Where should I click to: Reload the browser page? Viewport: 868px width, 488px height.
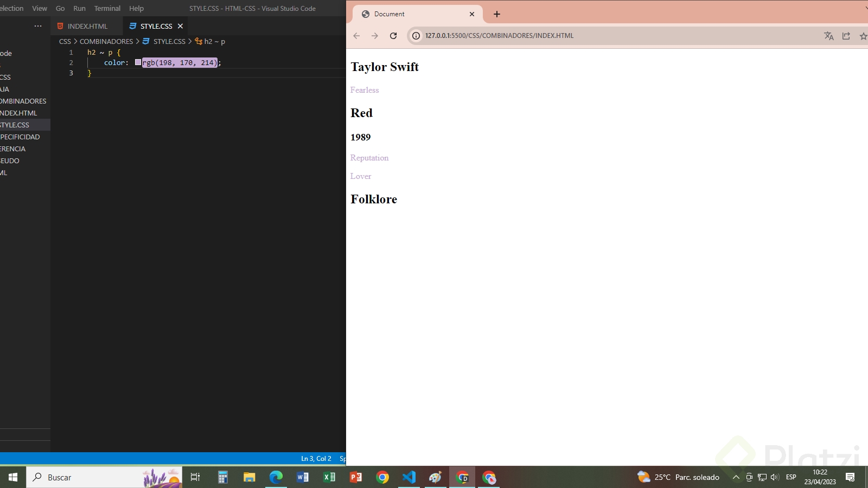(x=393, y=36)
